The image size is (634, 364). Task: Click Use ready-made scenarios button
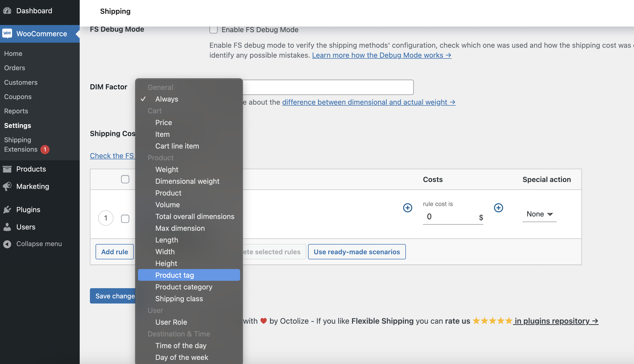click(x=357, y=251)
